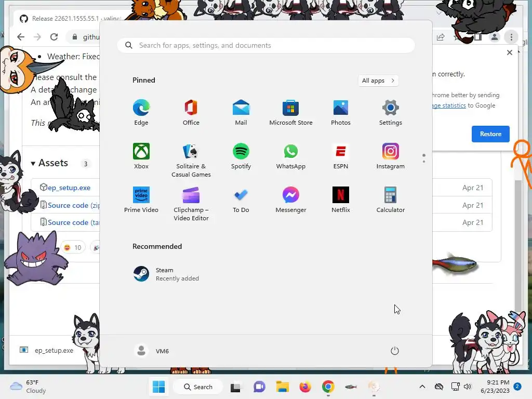This screenshot has width=532, height=399.
Task: Launch Spotify
Action: click(241, 156)
